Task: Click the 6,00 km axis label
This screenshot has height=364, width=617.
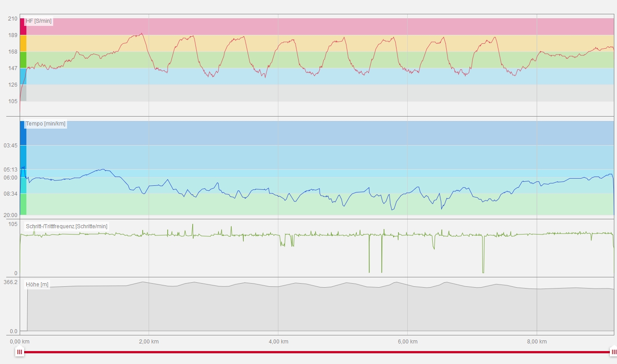Action: click(407, 342)
